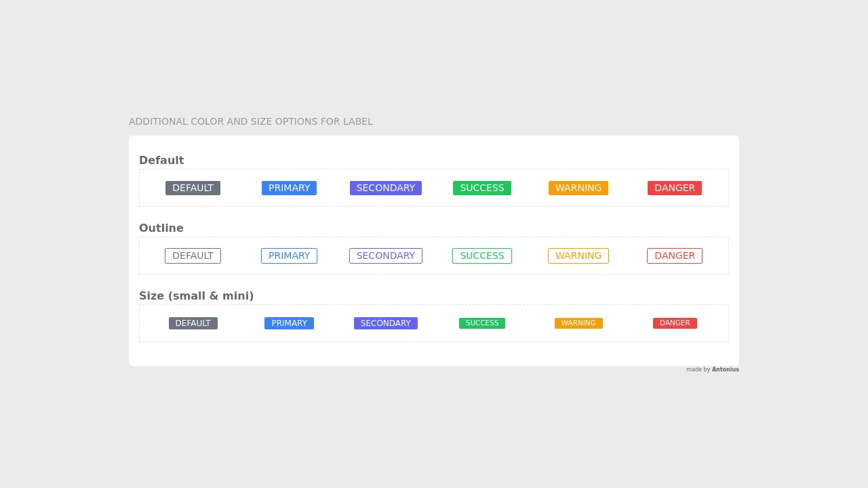Click the outlined gray DEFAULT label
This screenshot has height=488, width=868.
tap(193, 256)
